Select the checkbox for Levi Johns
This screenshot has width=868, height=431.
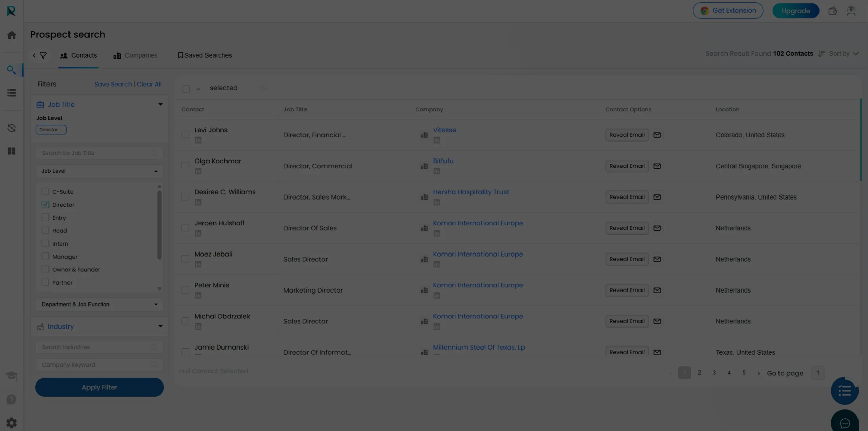pos(185,135)
